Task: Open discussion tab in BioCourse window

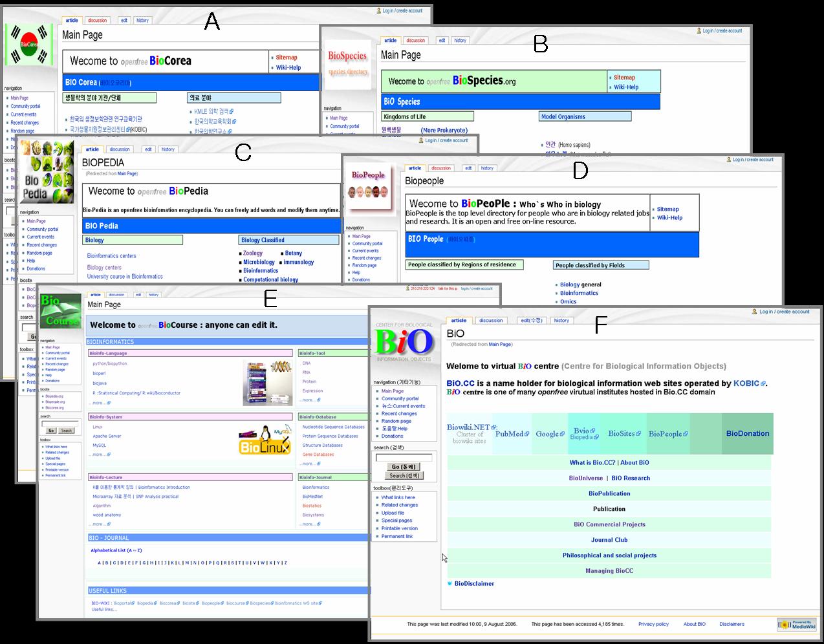Action: click(x=116, y=294)
